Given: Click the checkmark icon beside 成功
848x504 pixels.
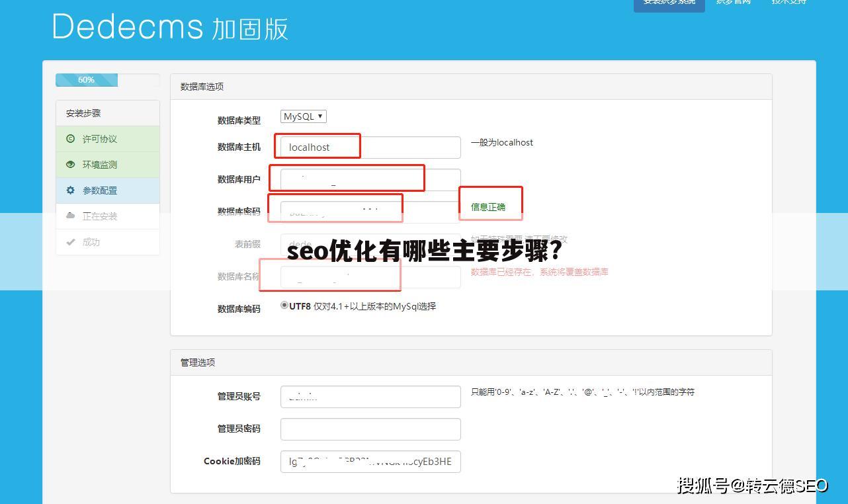Looking at the screenshot, I should click(71, 242).
